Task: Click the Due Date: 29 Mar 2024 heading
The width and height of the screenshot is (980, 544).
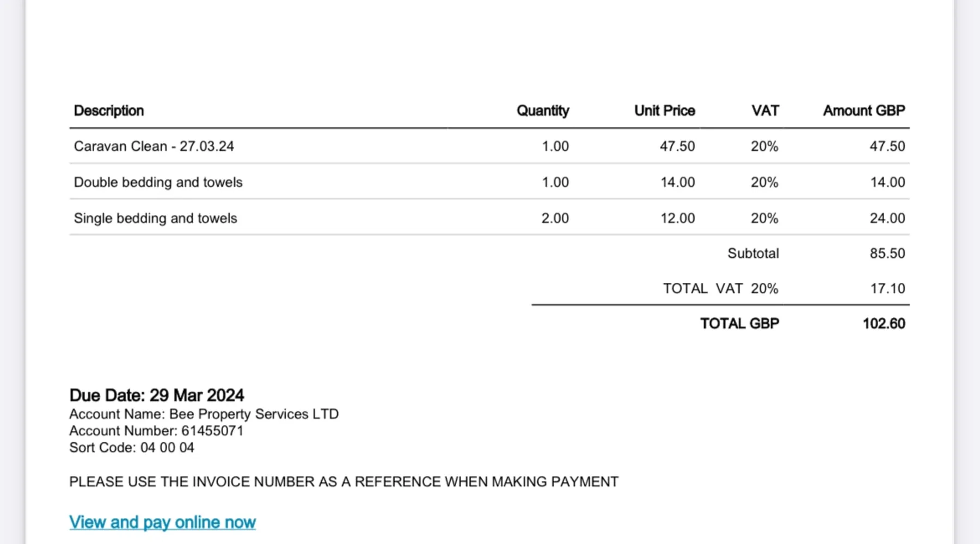Action: pyautogui.click(x=157, y=395)
